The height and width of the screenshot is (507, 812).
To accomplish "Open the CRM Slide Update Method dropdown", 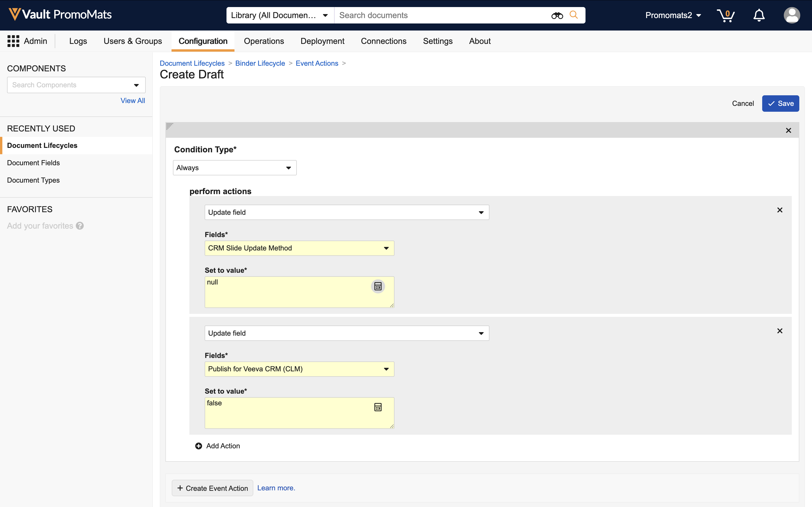I will click(299, 248).
